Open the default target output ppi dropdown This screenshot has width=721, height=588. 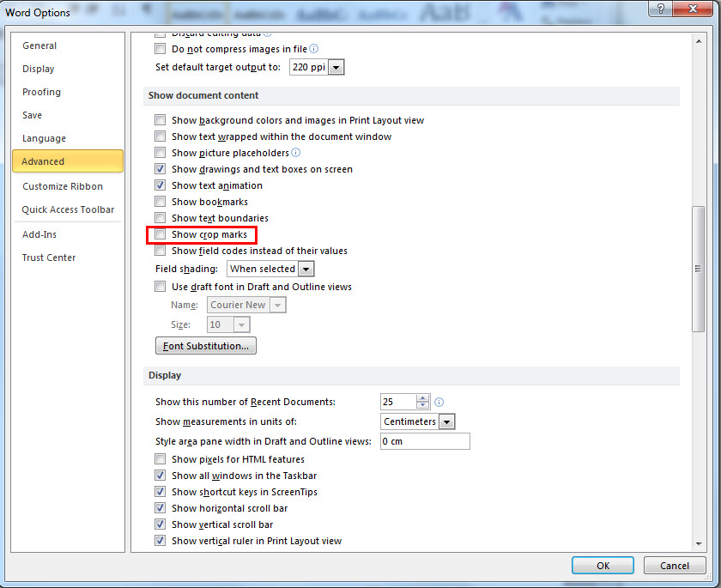[336, 67]
